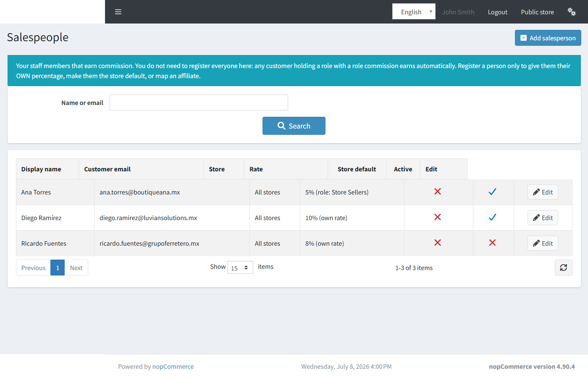588x378 pixels.
Task: Click the Display name column header
Action: click(x=47, y=169)
